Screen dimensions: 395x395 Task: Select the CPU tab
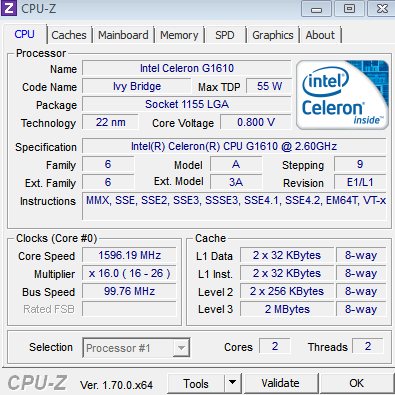24,34
